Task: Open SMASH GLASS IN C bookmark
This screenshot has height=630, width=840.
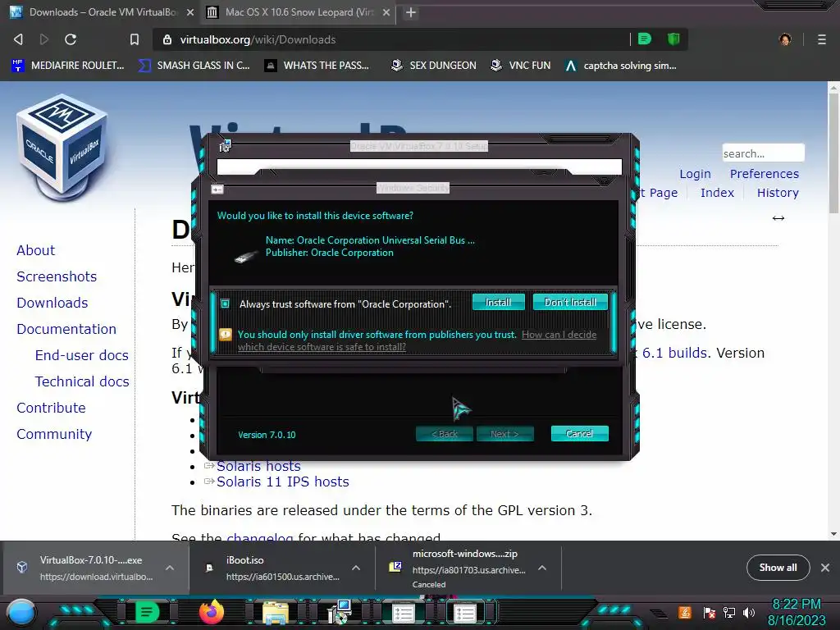Action: pos(194,66)
